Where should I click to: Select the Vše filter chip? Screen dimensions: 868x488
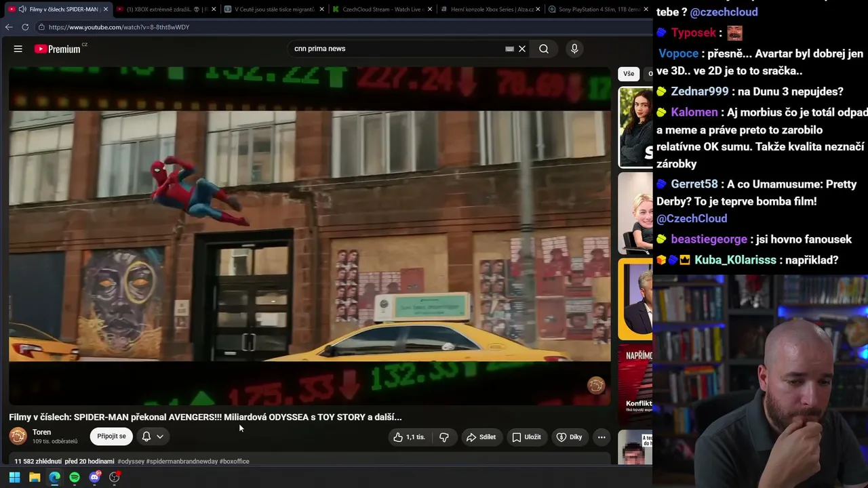point(629,74)
